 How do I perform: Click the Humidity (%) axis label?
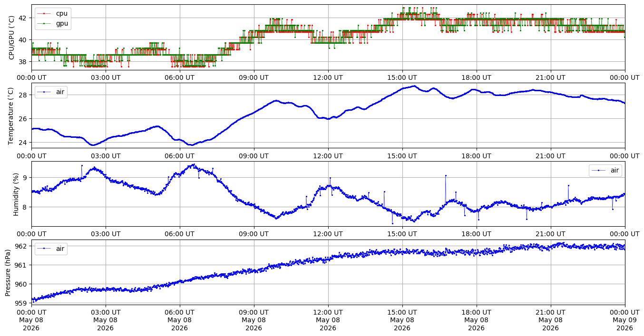(x=16, y=194)
